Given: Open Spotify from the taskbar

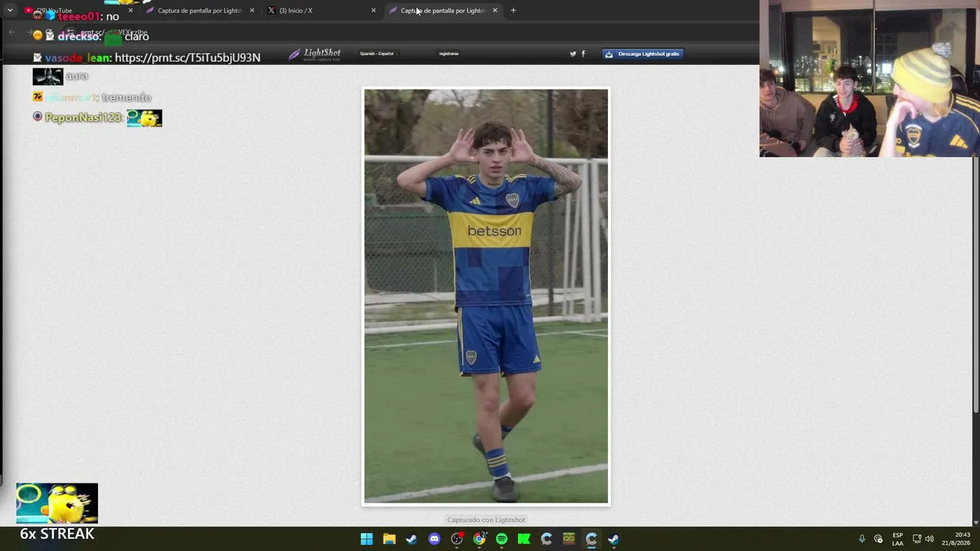Looking at the screenshot, I should click(501, 539).
